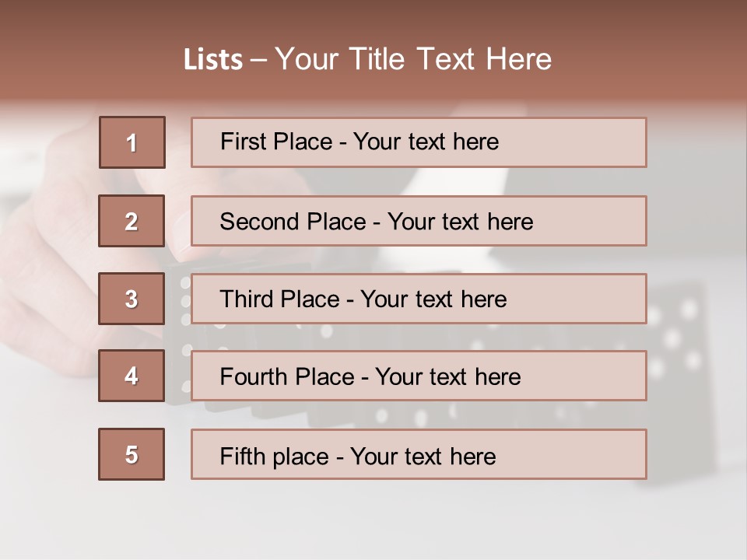747x560 pixels.
Task: Click the word "Fourth" in the list
Action: pos(251,376)
